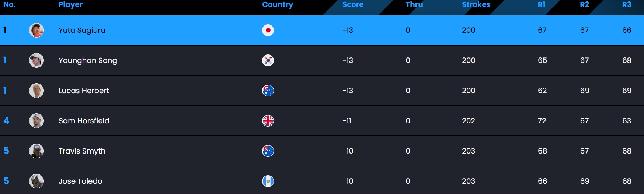Open Travis Smyth's avatar photo
The width and height of the screenshot is (644, 194).
[36, 151]
